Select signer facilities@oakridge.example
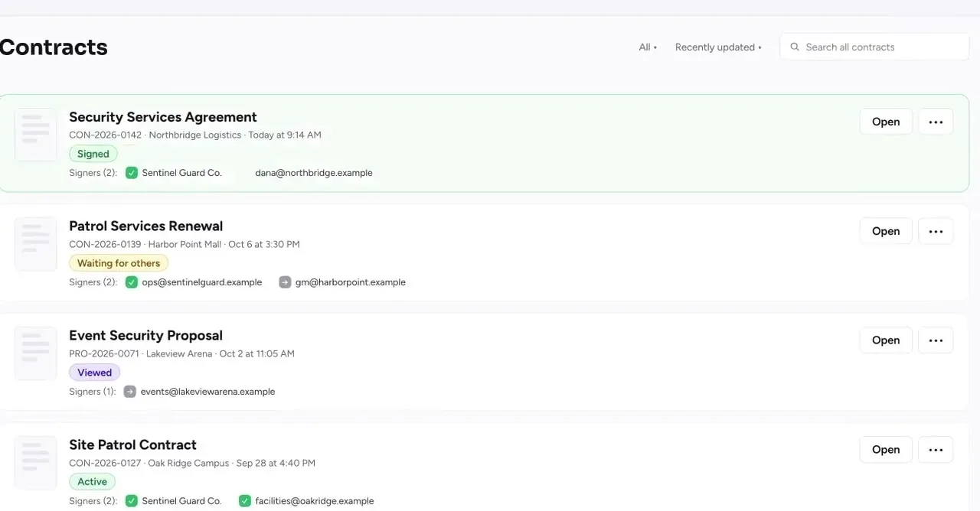This screenshot has width=980, height=511. click(x=315, y=501)
